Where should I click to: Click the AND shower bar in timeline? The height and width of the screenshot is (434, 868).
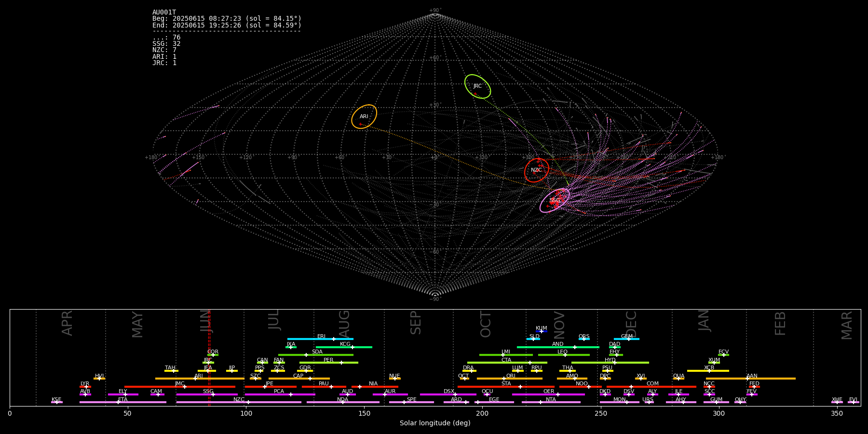coord(558,347)
